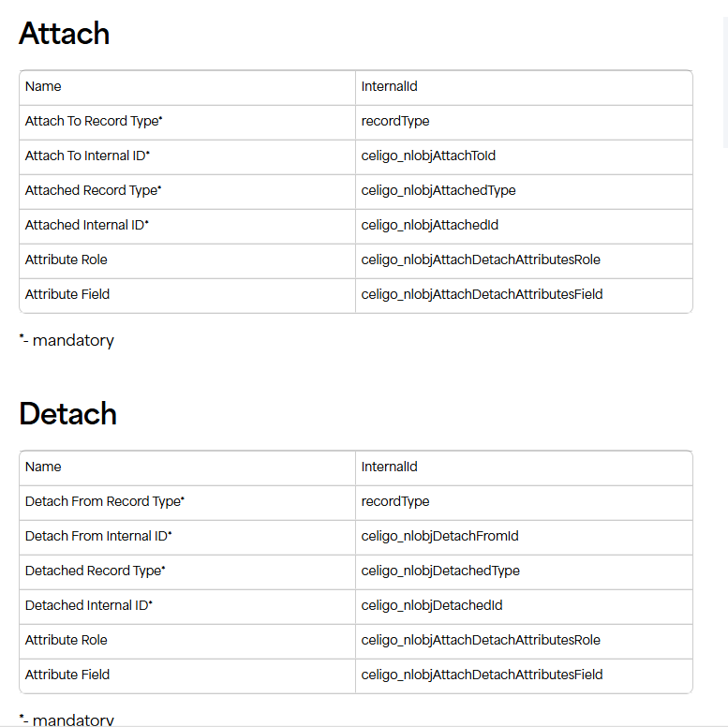
Task: Click the celigo_nlobjDetachFromId value
Action: 439,536
